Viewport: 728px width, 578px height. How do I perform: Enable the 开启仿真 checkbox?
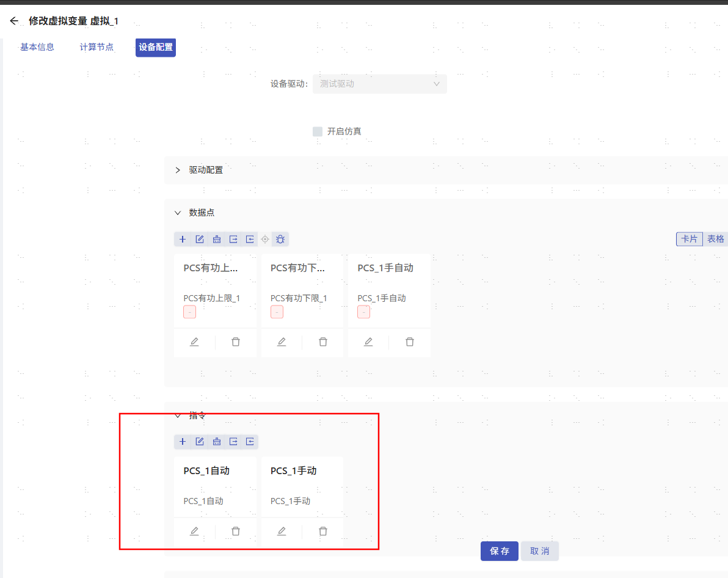pyautogui.click(x=318, y=131)
